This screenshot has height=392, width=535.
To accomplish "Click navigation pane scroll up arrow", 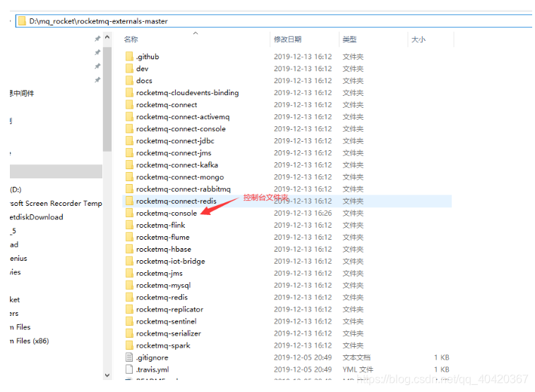I will (107, 37).
